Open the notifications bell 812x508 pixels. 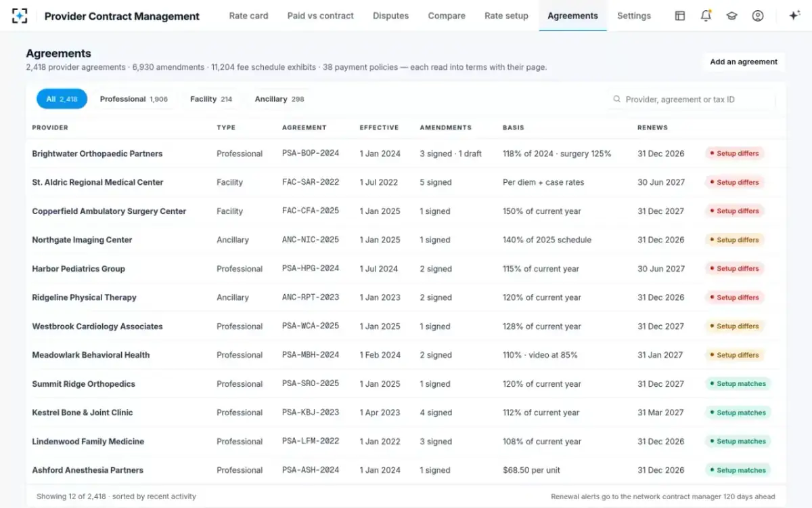[x=706, y=16]
